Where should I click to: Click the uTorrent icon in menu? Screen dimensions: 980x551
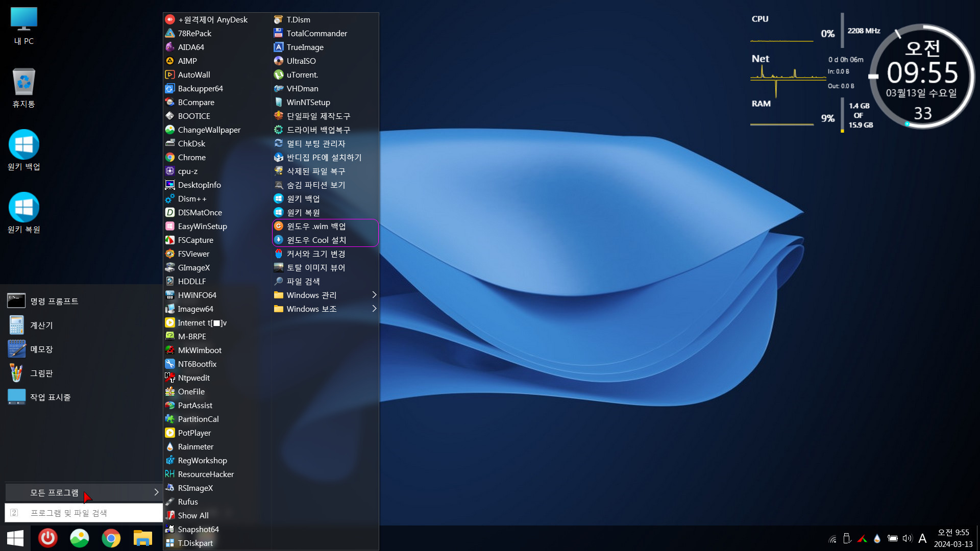point(279,74)
